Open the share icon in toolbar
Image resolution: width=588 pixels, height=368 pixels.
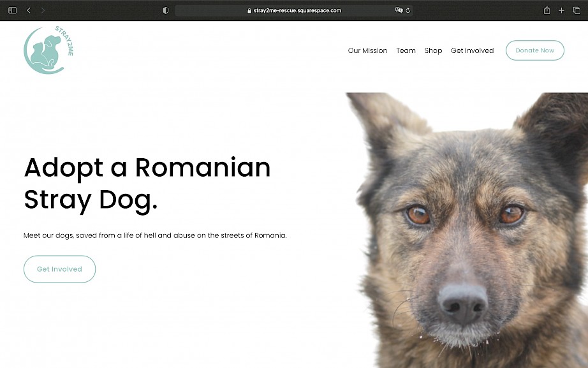547,10
